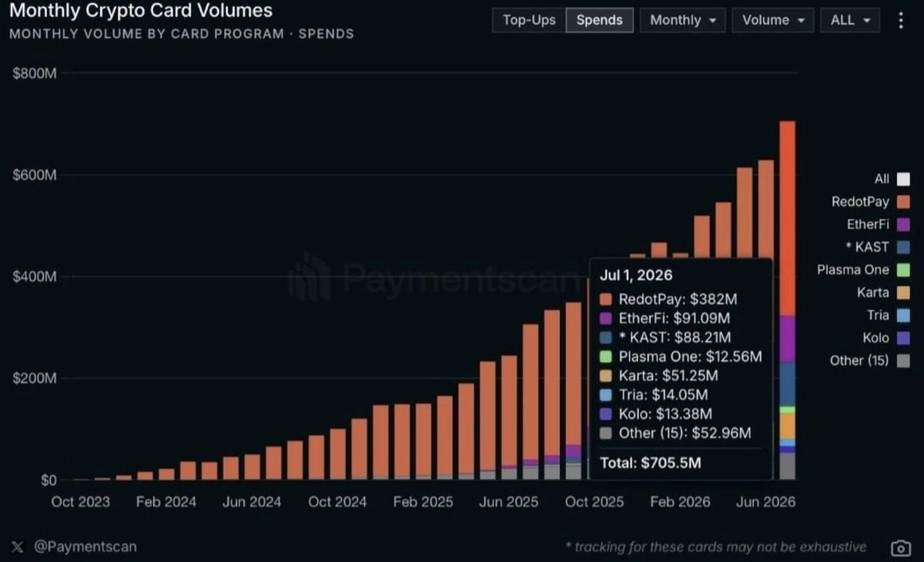Click the Monthly Crypto Card Volumes title

point(141,11)
